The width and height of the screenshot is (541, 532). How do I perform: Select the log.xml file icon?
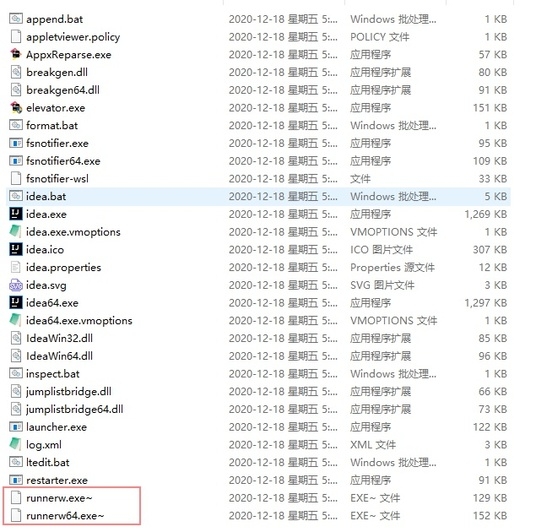(x=16, y=445)
